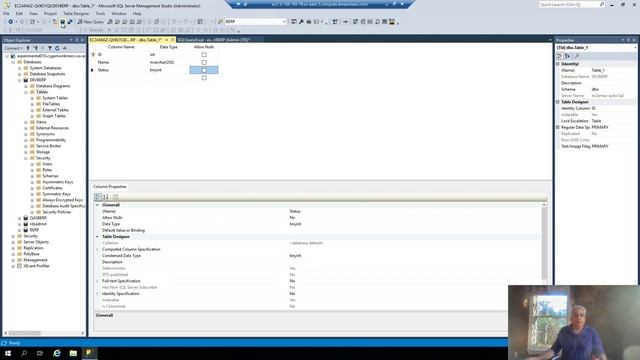The width and height of the screenshot is (640, 360).
Task: Open the Table Designer menu
Action: (76, 13)
